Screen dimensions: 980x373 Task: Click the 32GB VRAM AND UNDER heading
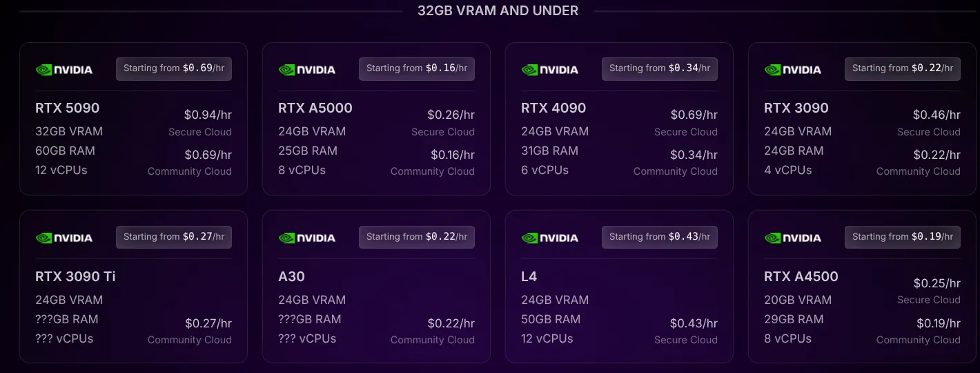pos(498,10)
